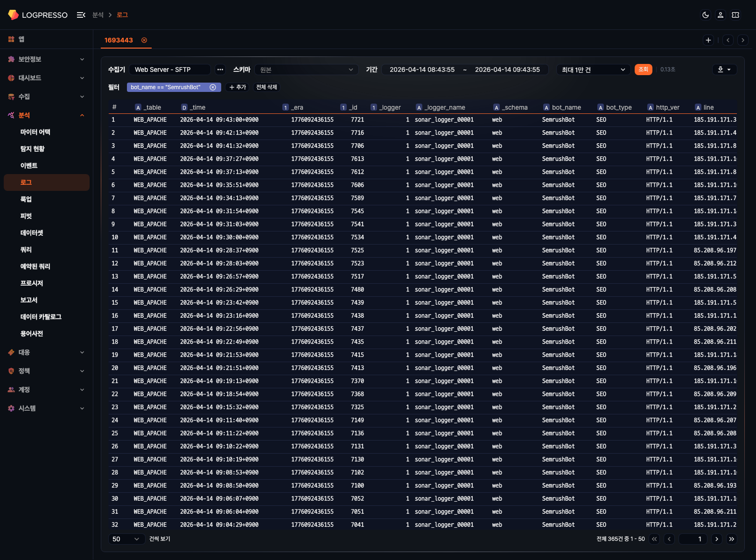
Task: Open the user account icon
Action: (720, 15)
